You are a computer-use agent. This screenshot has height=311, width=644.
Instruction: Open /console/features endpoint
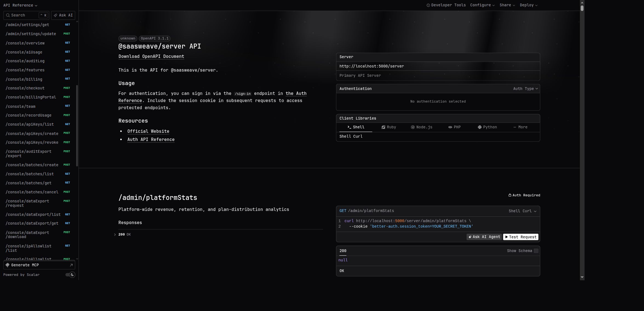(38, 70)
